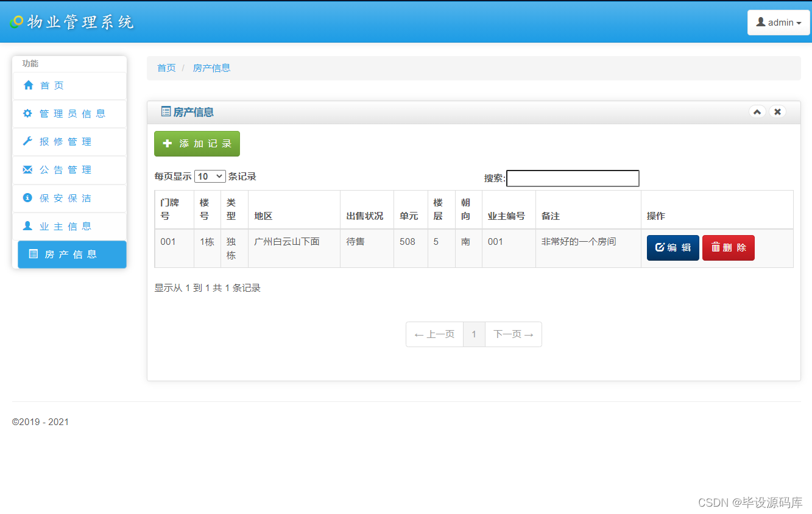812x514 pixels.
Task: Open 保安保洁 in the sidebar
Action: click(x=69, y=198)
